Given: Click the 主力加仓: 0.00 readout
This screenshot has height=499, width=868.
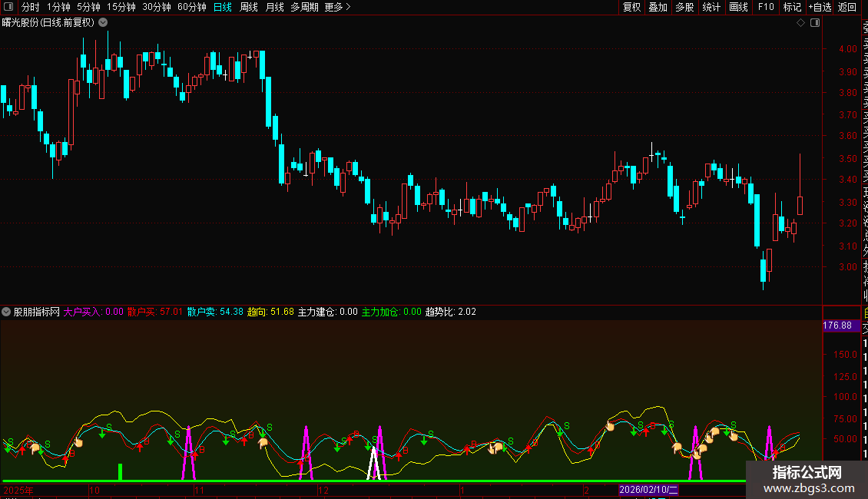Looking at the screenshot, I should coord(392,312).
